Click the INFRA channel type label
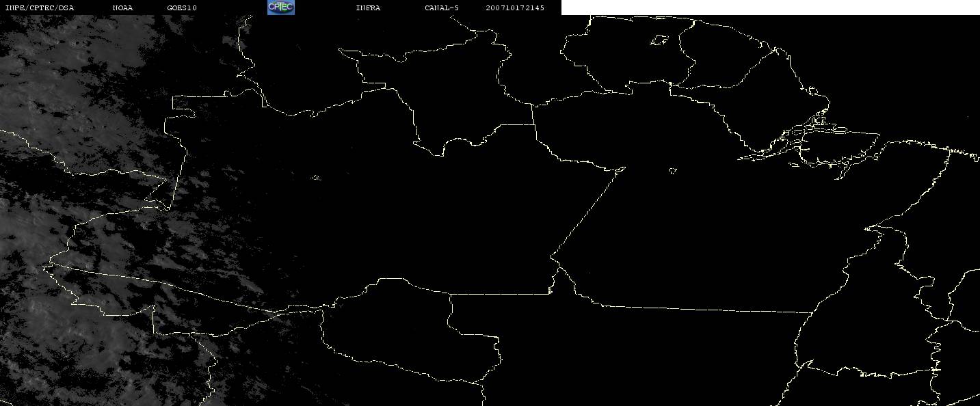Viewport: 980px width, 406px height. [368, 8]
